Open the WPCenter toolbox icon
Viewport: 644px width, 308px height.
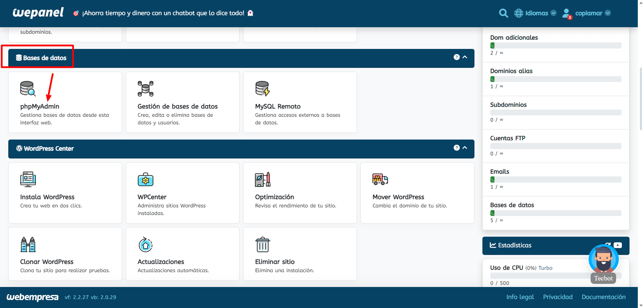pyautogui.click(x=145, y=179)
